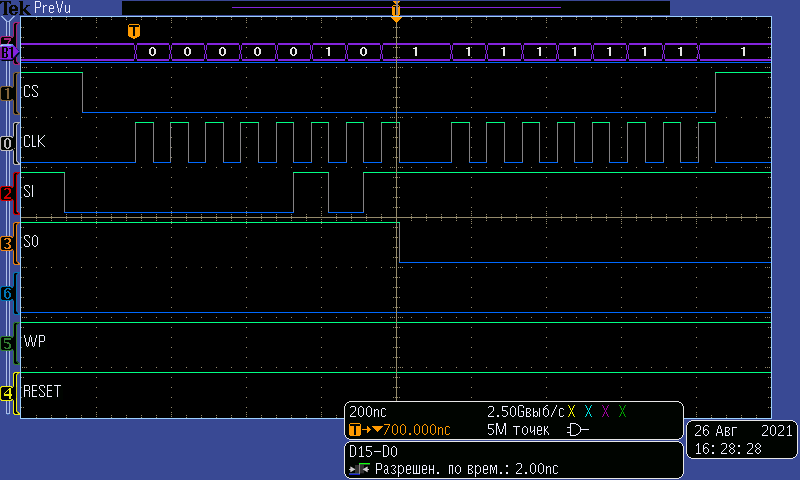Click the PreVu acquisition status label
Viewport: 800px width, 480px height.
pos(52,8)
